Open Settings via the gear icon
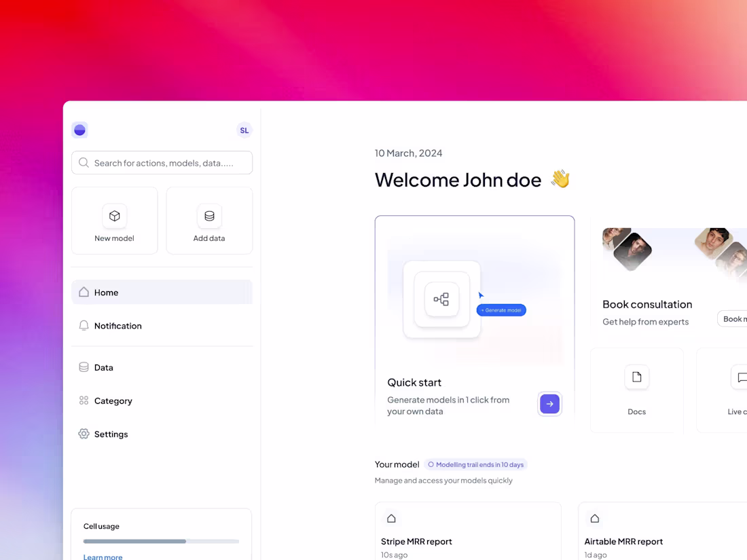 (x=83, y=434)
